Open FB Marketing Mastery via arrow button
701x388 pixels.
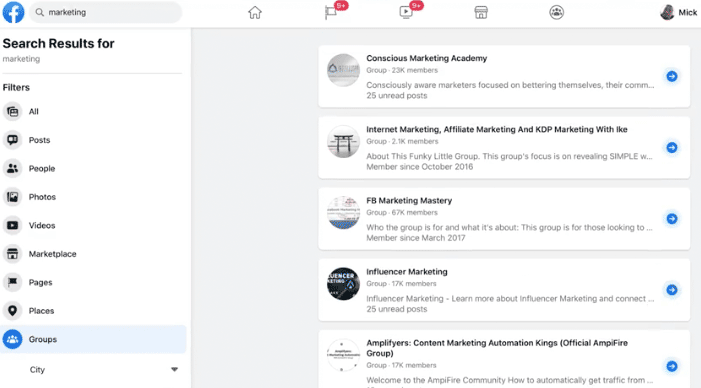click(671, 219)
